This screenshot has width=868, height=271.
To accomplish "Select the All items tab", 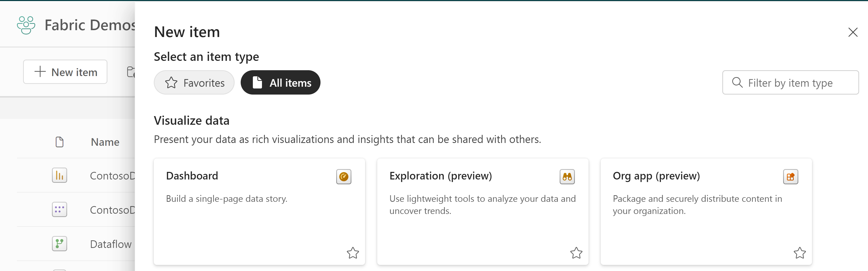I will click(280, 83).
